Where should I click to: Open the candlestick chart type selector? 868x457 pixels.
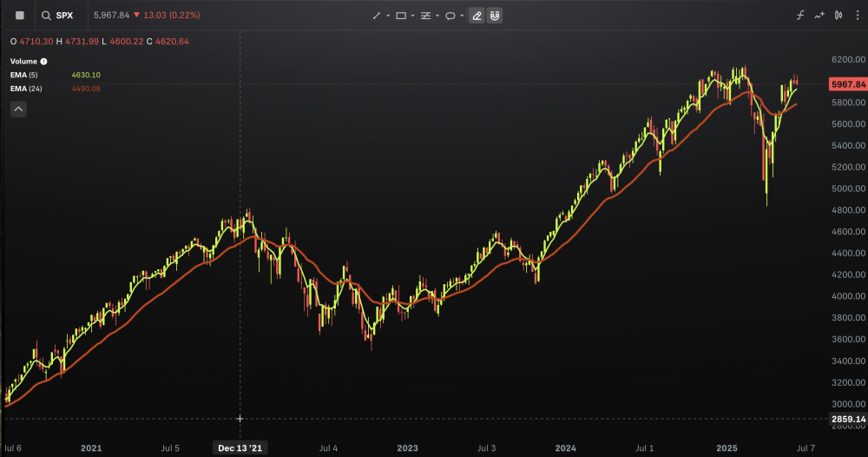(838, 16)
